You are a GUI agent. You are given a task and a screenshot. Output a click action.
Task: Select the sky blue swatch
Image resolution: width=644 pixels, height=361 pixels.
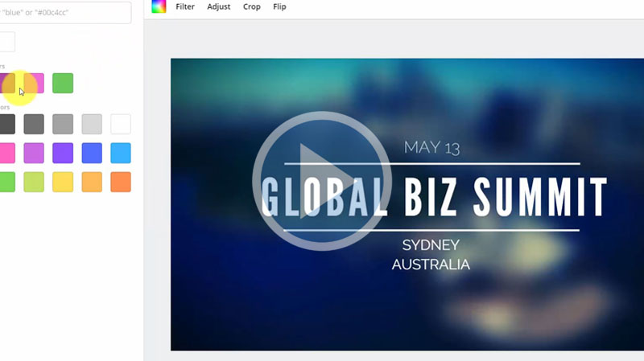click(x=121, y=153)
